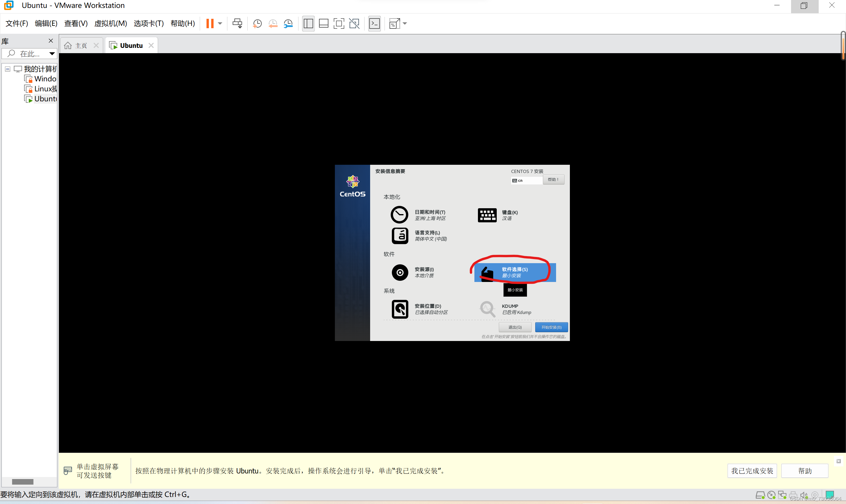Collapse the My Computer tree node
Viewport: 846px width, 504px height.
[x=7, y=69]
